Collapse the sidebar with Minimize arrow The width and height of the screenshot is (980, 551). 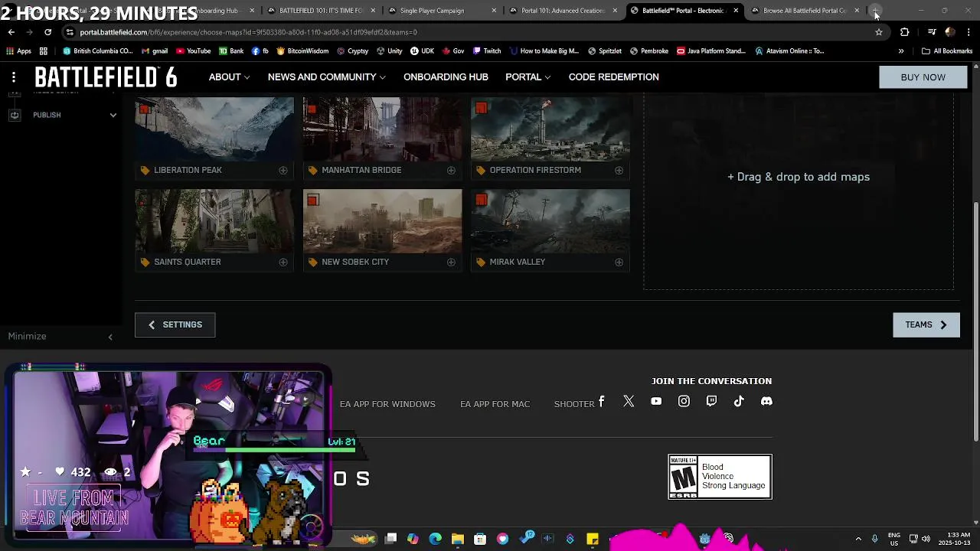(x=110, y=337)
